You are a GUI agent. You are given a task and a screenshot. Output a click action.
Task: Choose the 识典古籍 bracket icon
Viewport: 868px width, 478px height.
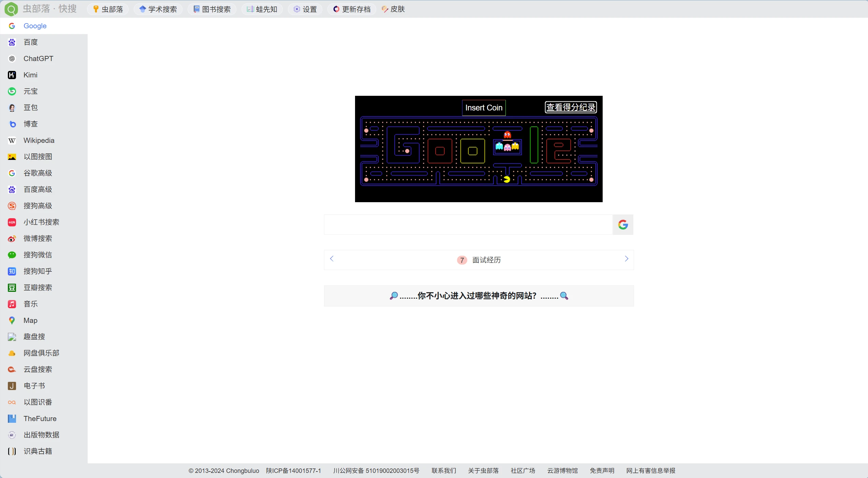pos(12,451)
